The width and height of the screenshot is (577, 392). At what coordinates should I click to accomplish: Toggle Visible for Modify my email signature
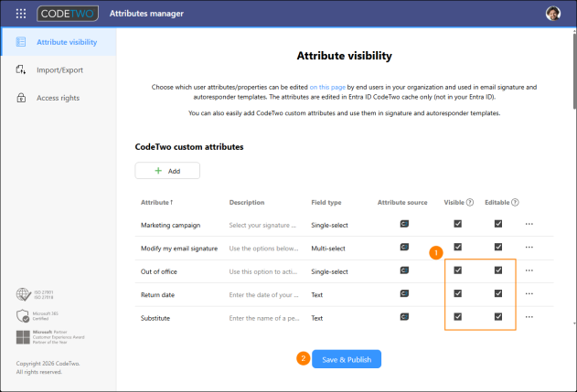(458, 247)
